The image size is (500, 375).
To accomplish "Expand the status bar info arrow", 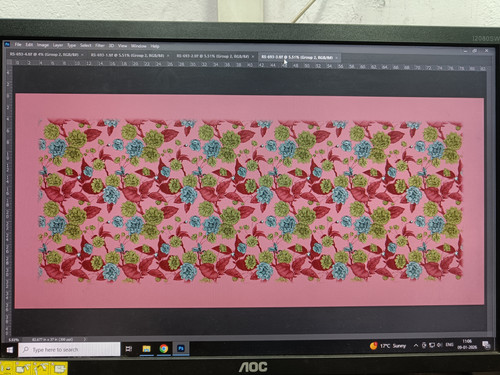I will coord(85,340).
